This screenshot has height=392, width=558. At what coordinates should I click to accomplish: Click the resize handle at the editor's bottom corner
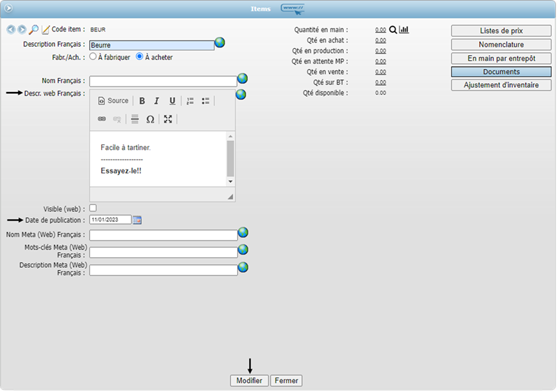(230, 197)
